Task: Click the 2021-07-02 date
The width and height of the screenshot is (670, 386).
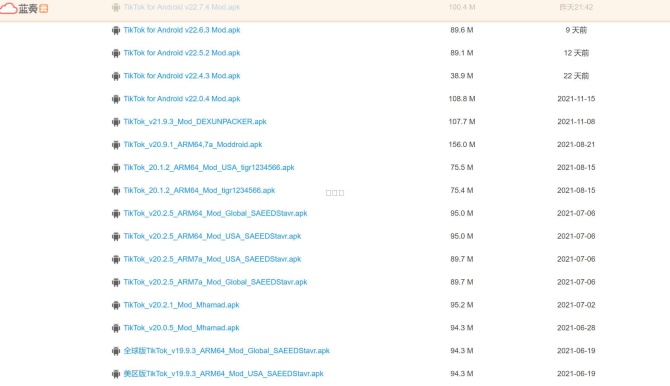Action: pos(576,305)
